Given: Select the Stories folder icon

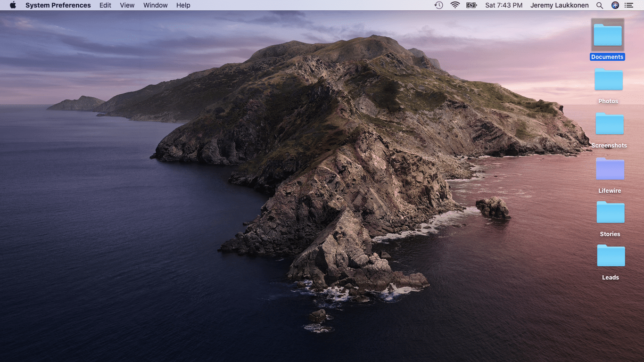Looking at the screenshot, I should [611, 212].
